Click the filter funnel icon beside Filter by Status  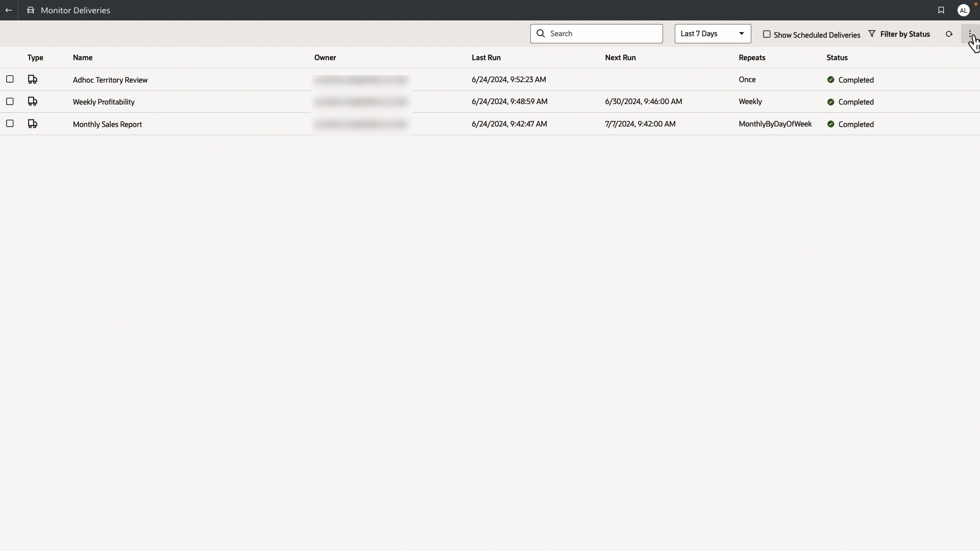click(x=873, y=34)
